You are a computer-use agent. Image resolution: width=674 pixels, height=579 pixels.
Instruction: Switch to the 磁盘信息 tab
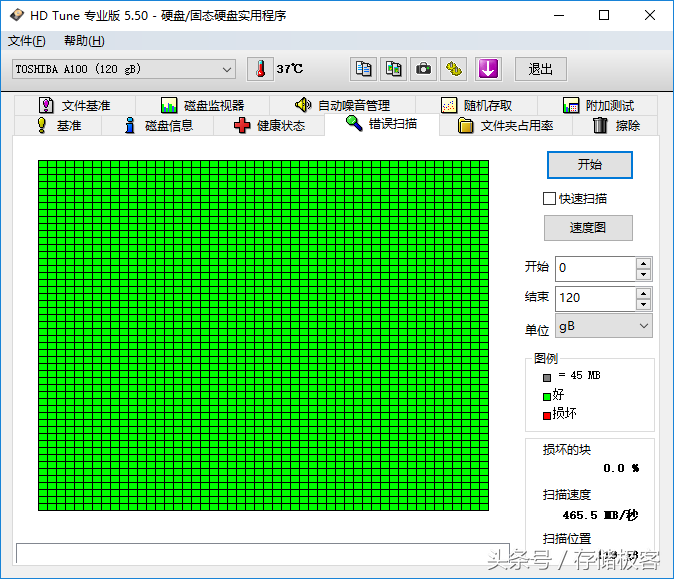(x=158, y=126)
